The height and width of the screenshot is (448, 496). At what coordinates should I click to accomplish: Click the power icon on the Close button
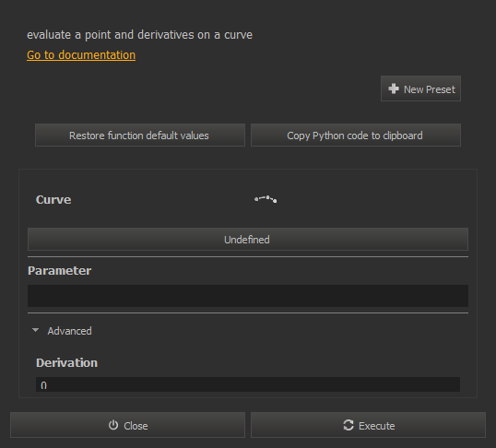pos(113,425)
